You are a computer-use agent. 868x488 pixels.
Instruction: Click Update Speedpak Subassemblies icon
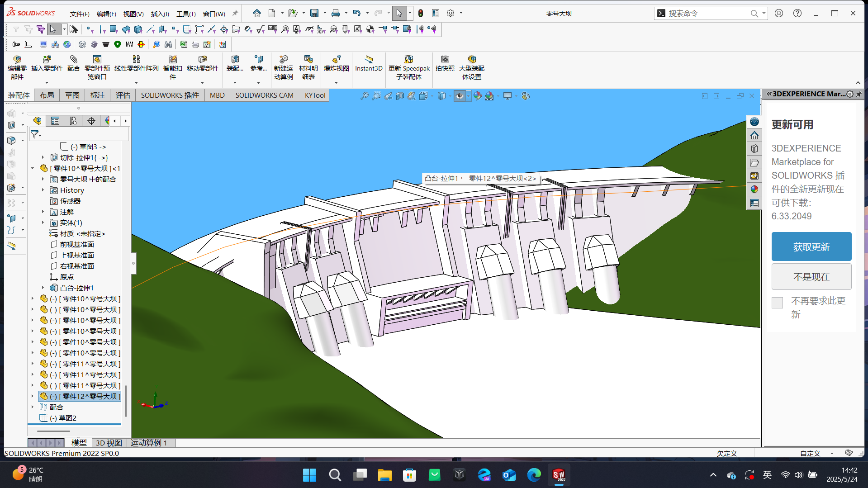pyautogui.click(x=409, y=60)
